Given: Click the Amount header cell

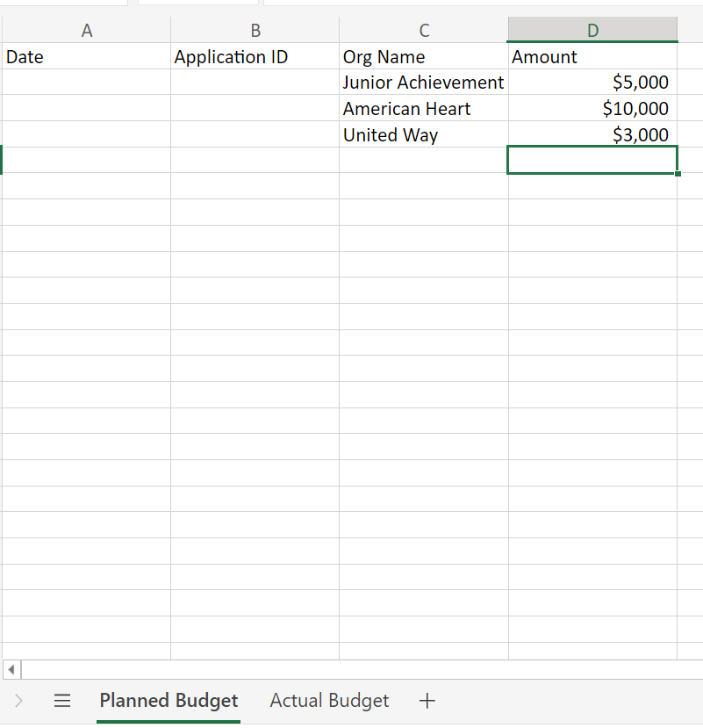Looking at the screenshot, I should click(x=592, y=57).
